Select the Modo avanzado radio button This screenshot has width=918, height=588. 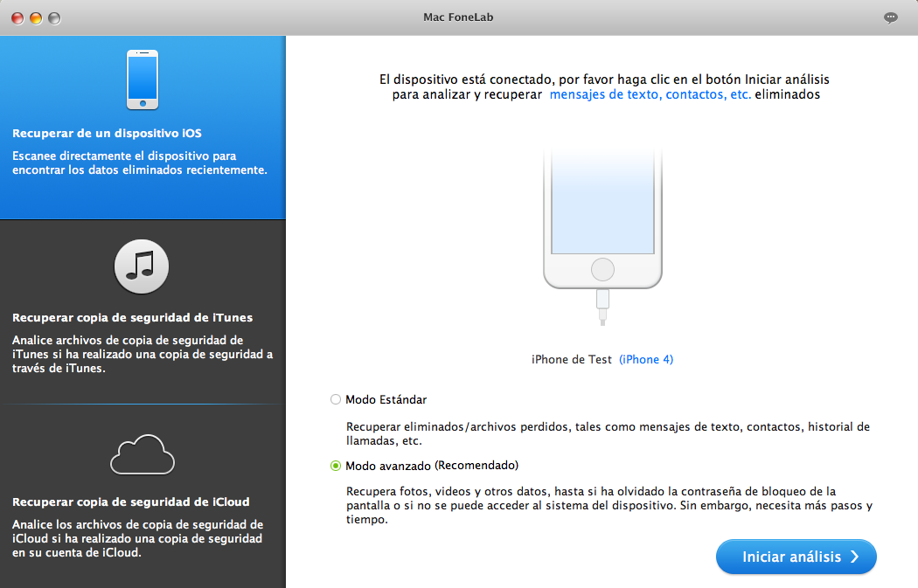pos(336,466)
